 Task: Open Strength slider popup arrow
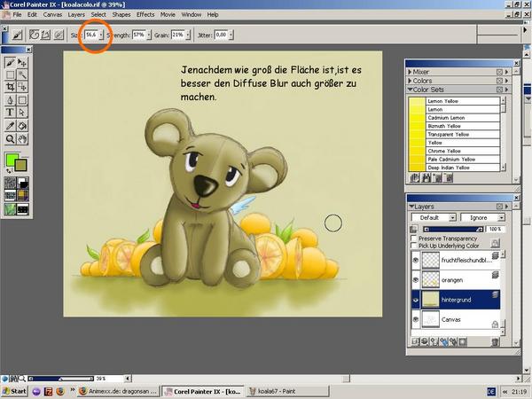(x=149, y=35)
